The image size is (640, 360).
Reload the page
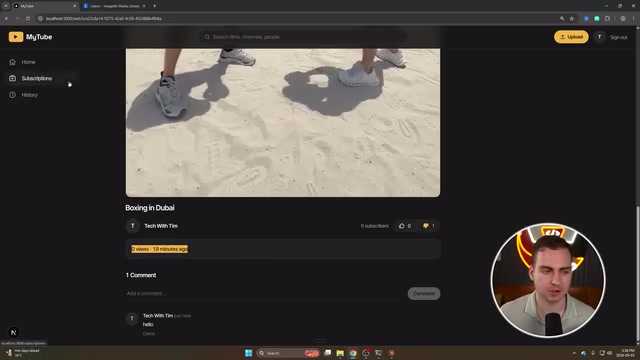28,18
